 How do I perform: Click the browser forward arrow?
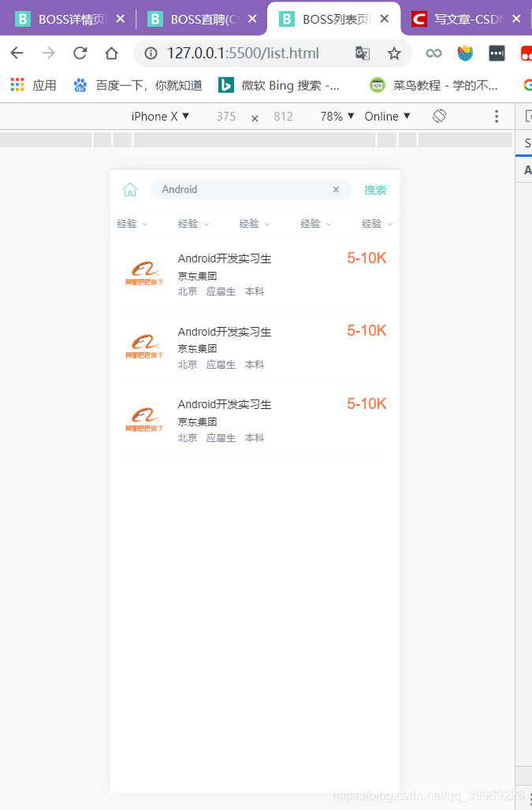point(49,53)
